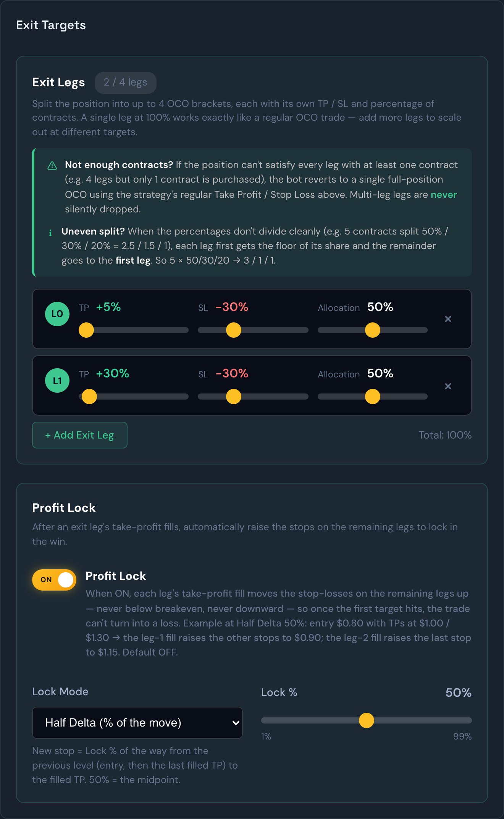Click the Lock % slider handle

tap(367, 720)
